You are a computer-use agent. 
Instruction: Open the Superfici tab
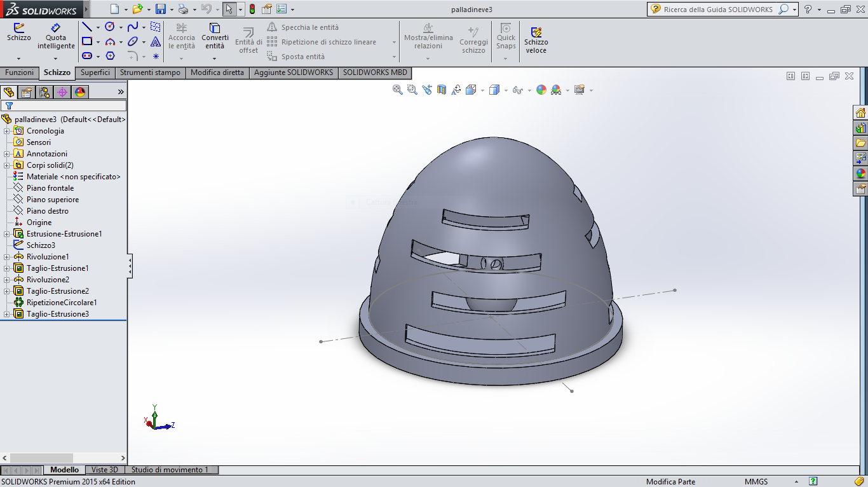coord(95,72)
